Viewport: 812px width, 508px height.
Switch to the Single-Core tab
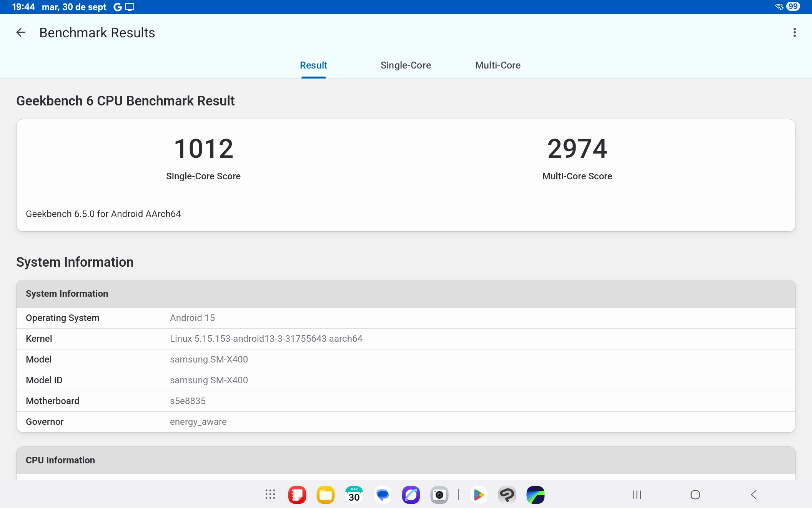[x=406, y=65]
